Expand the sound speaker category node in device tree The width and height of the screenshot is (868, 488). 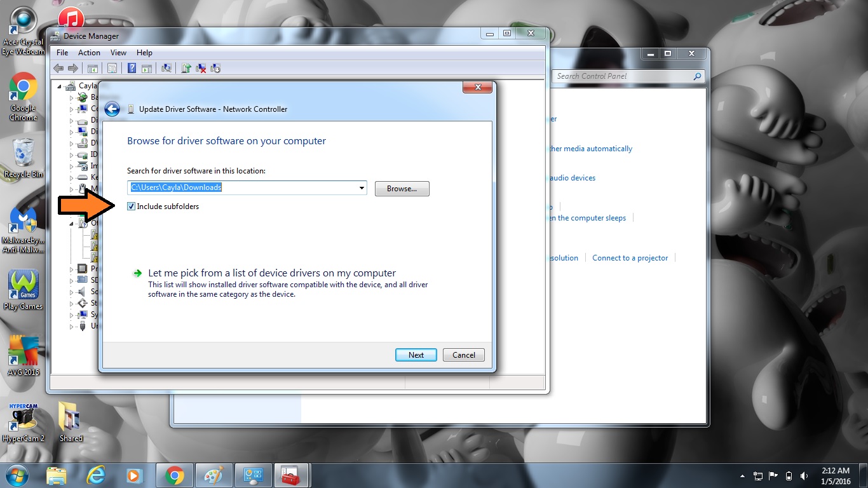pos(72,292)
